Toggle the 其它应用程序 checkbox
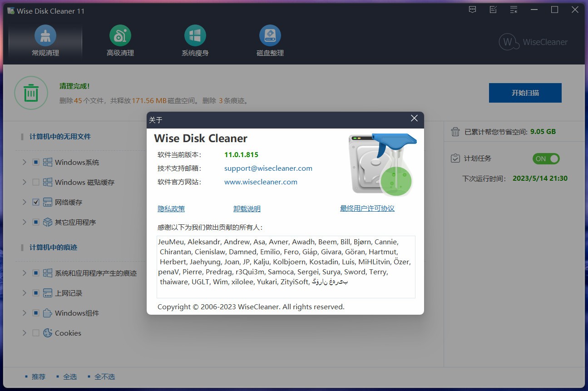Image resolution: width=588 pixels, height=391 pixels. coord(36,222)
